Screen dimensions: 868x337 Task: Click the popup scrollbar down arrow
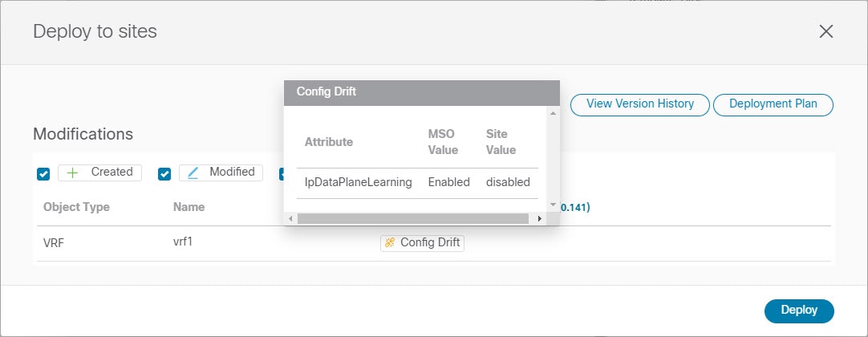click(553, 205)
